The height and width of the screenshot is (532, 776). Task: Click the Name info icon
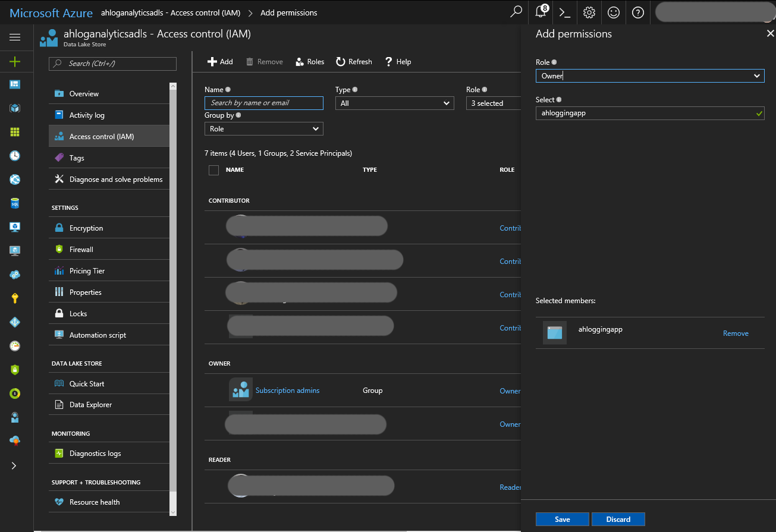point(228,90)
